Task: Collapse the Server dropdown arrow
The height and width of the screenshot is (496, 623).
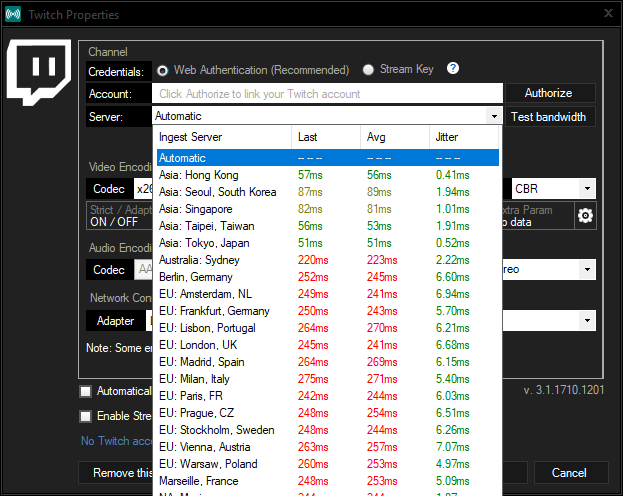Action: [494, 116]
